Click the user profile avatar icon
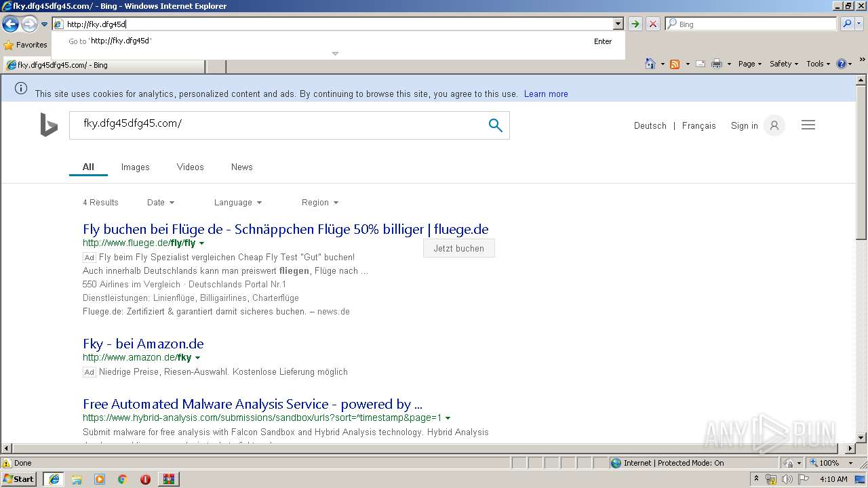Viewport: 868px width, 488px height. pyautogui.click(x=774, y=125)
